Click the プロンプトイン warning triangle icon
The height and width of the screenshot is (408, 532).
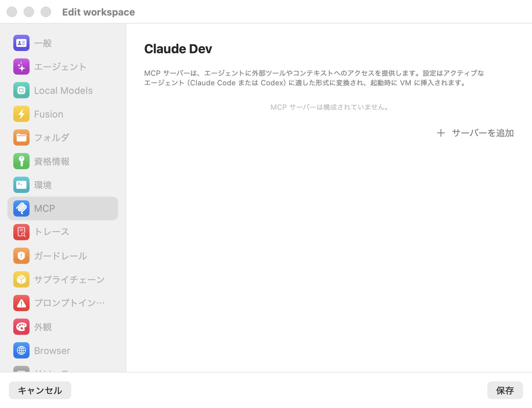point(21,303)
